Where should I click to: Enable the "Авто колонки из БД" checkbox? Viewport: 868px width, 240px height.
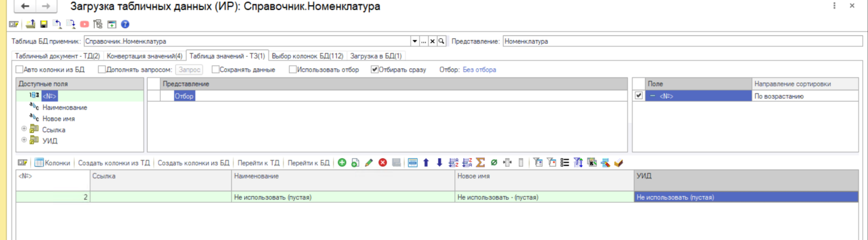(20, 70)
